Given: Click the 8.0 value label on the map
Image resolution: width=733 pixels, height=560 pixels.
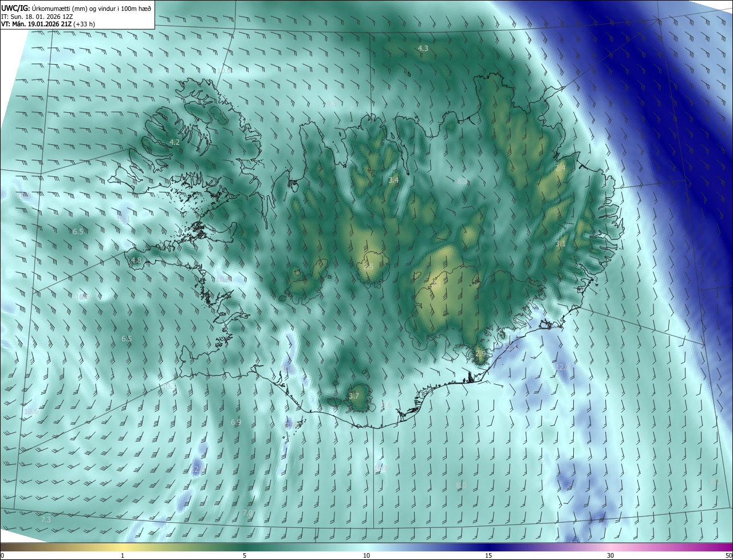Looking at the screenshot, I should [x=461, y=486].
